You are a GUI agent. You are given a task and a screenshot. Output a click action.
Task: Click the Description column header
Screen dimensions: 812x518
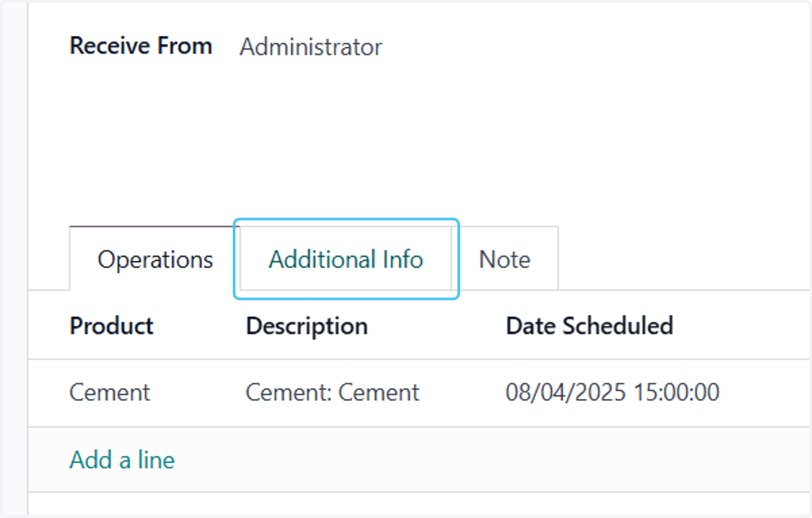pyautogui.click(x=307, y=326)
